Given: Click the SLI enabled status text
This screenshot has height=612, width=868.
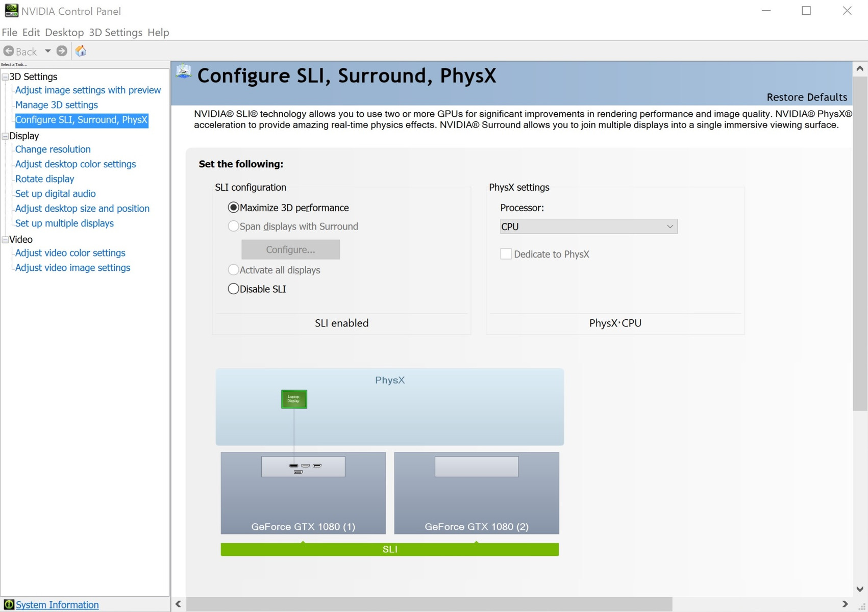Looking at the screenshot, I should [x=342, y=323].
